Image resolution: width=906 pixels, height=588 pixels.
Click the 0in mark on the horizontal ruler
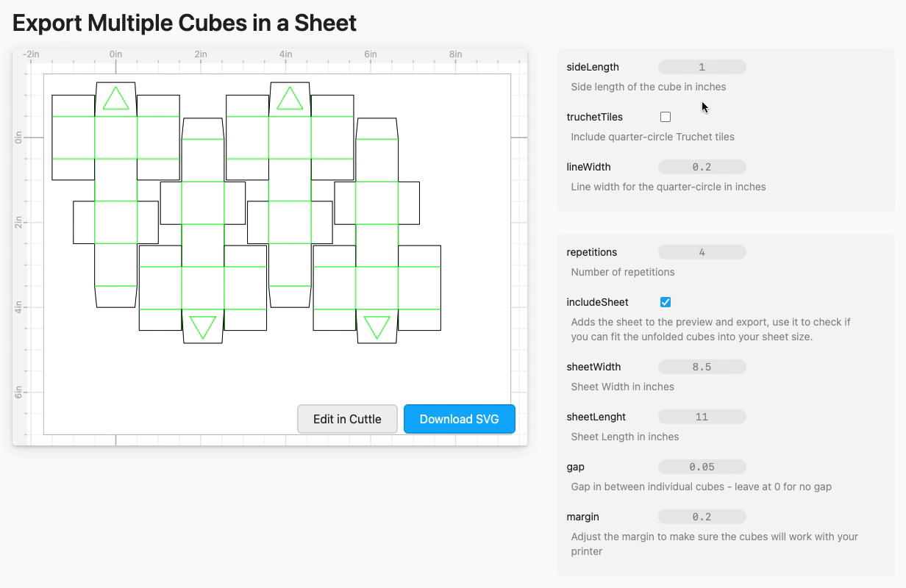[115, 54]
